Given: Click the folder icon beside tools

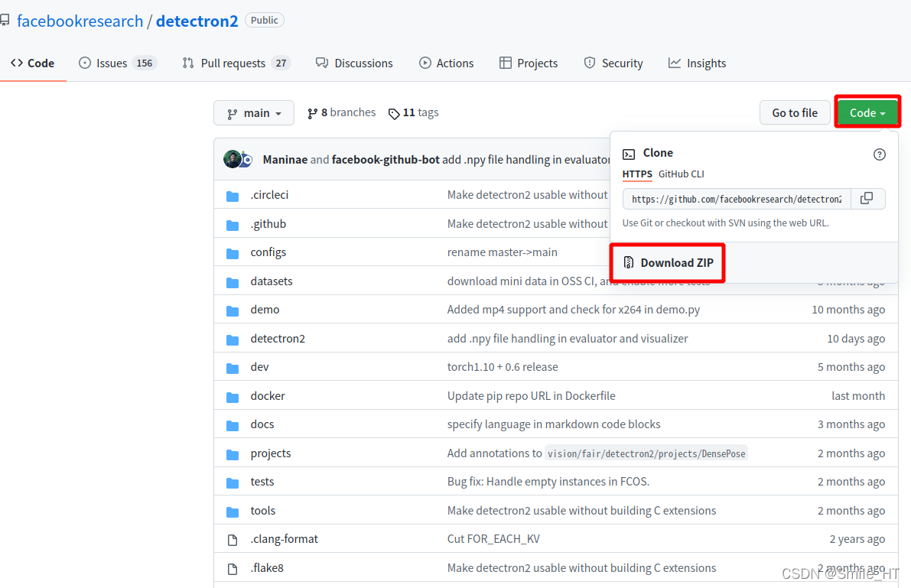Looking at the screenshot, I should [233, 512].
